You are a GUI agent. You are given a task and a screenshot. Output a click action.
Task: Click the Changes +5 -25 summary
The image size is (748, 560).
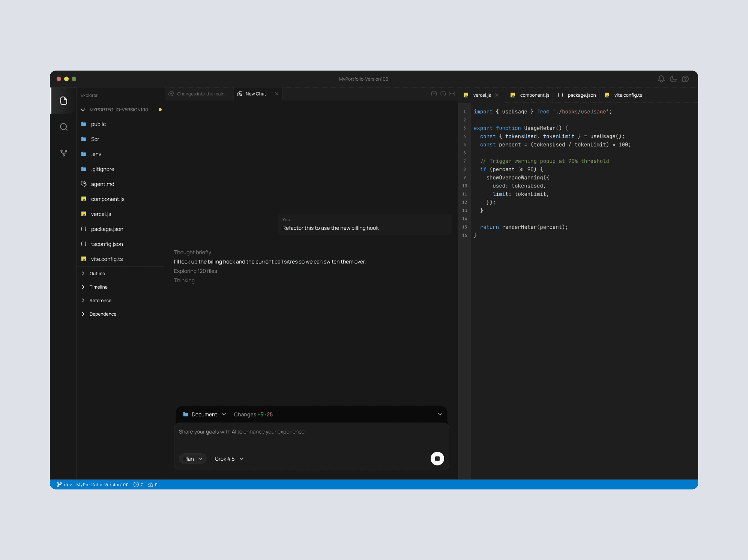pyautogui.click(x=253, y=414)
